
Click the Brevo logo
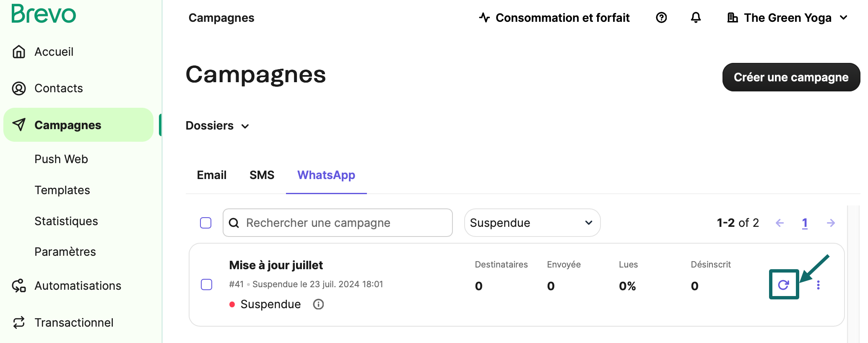[x=43, y=13]
